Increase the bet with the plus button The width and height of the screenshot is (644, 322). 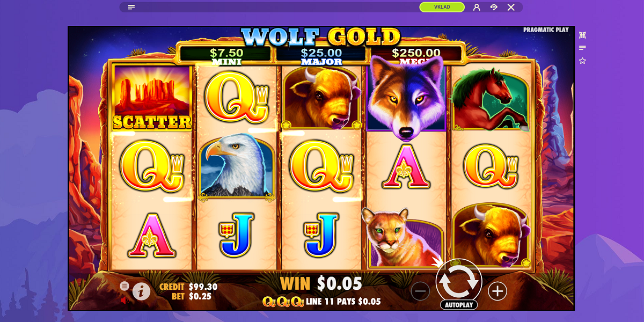pos(497,291)
